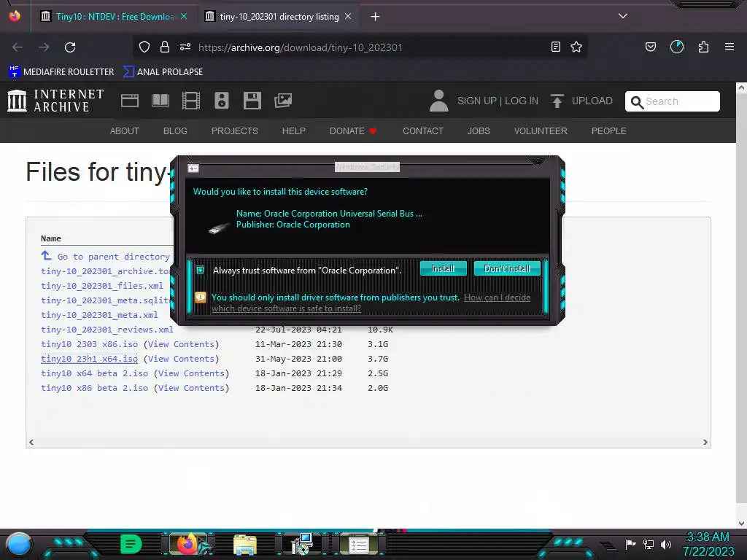
Task: Click the UPLOAD link
Action: pos(592,101)
